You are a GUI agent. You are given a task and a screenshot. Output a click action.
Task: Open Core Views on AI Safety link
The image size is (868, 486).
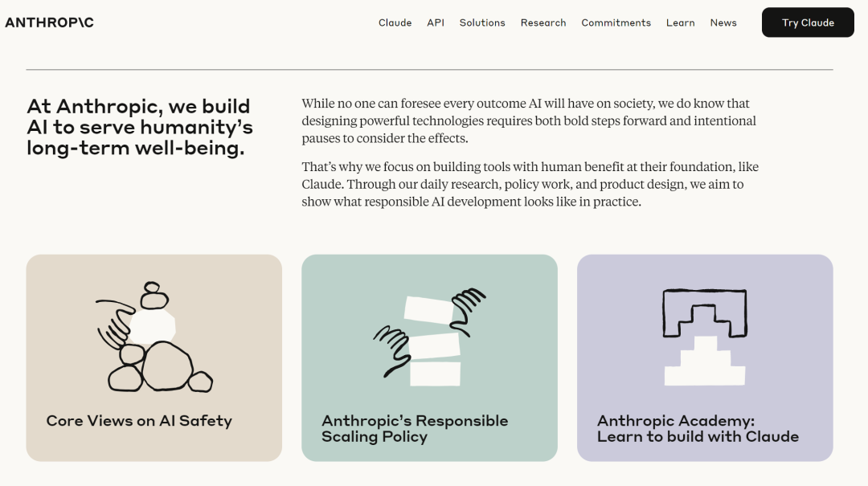pyautogui.click(x=139, y=421)
